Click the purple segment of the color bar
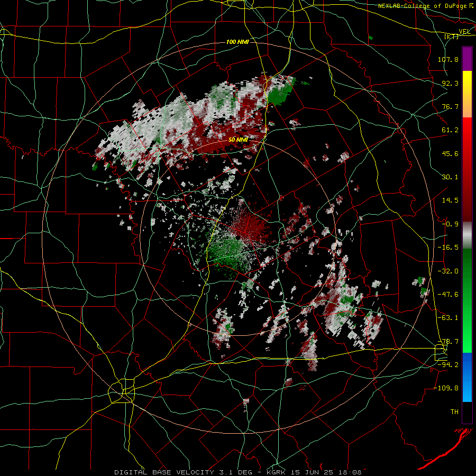Viewport: 476px width, 476px height. pos(467,59)
